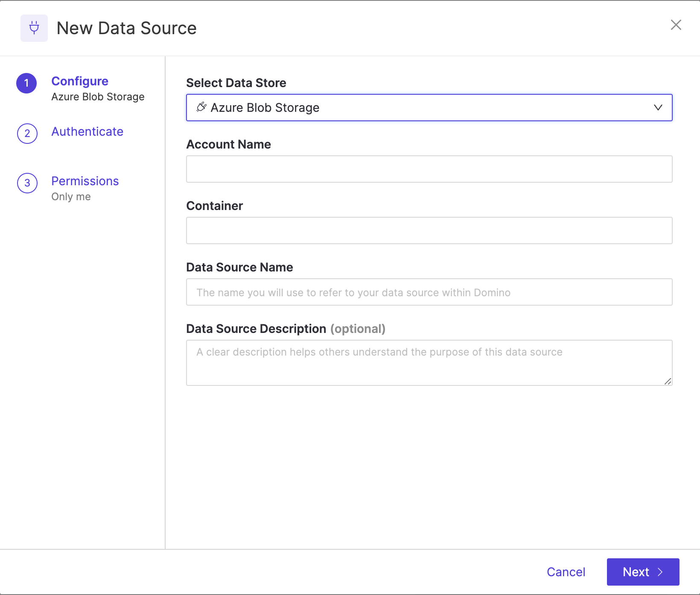The height and width of the screenshot is (595, 700).
Task: Go to the Configure step
Action: [x=80, y=81]
